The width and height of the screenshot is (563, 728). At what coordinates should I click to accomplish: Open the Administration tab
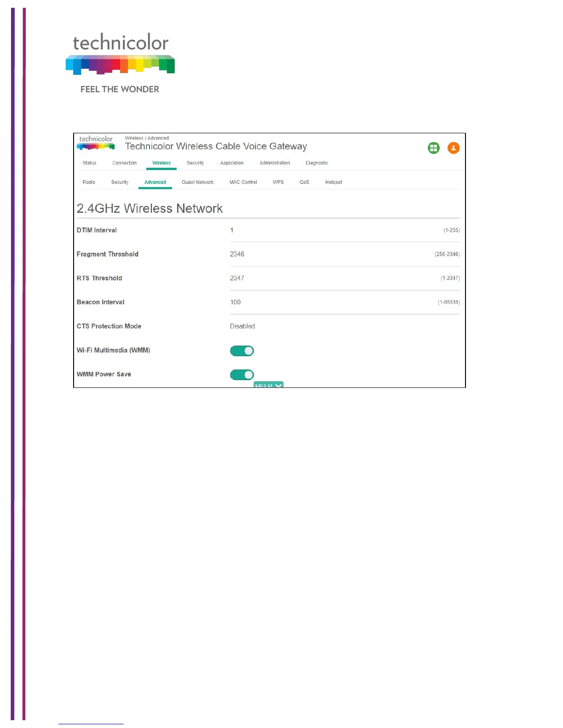tap(275, 163)
